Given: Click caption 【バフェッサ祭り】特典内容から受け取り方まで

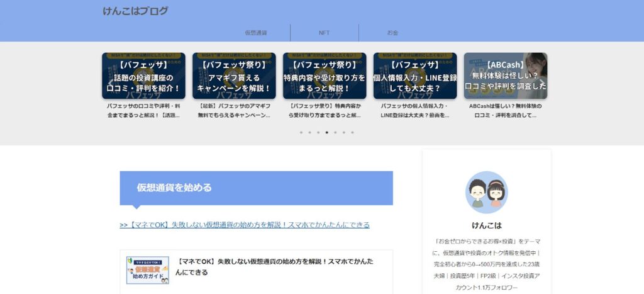Looking at the screenshot, I should 325,111.
